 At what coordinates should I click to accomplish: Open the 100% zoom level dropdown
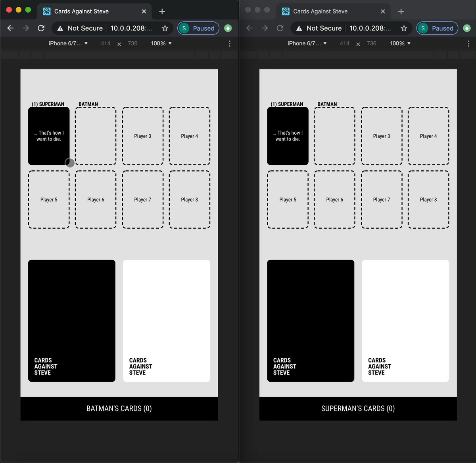coord(161,43)
